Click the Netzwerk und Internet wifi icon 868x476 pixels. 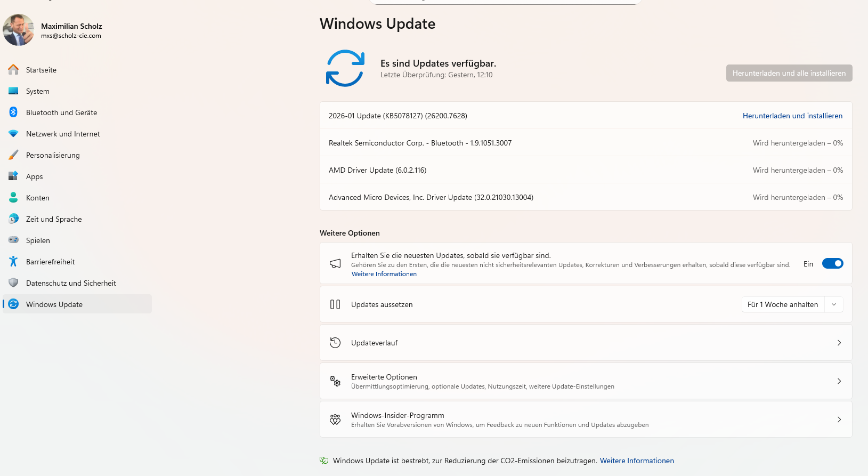pos(13,134)
